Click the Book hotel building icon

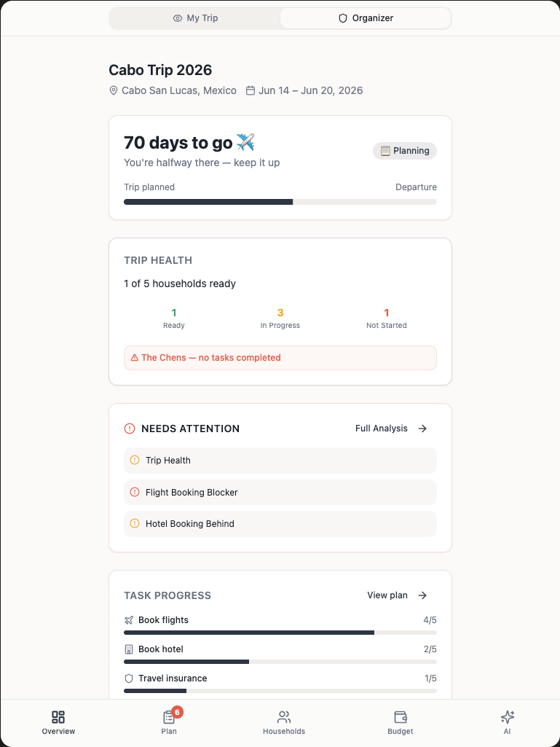pos(129,649)
